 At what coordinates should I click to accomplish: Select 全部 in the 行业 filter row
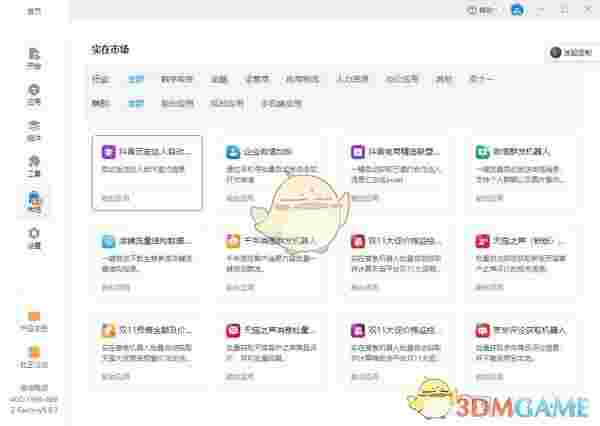(136, 79)
